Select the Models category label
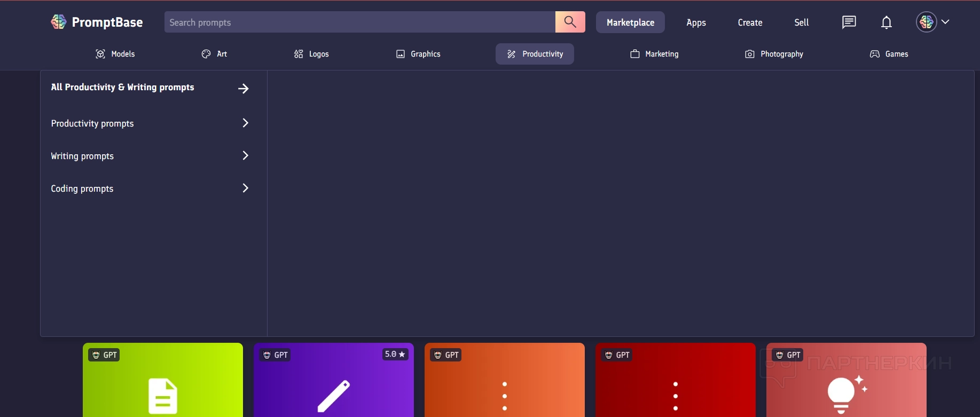The height and width of the screenshot is (417, 980). pos(123,54)
